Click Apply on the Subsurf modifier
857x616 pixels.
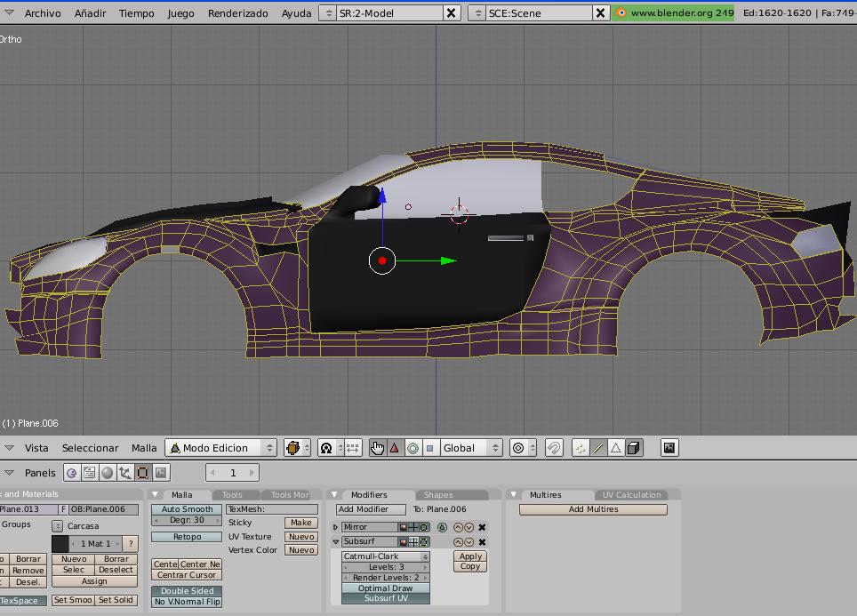[470, 556]
